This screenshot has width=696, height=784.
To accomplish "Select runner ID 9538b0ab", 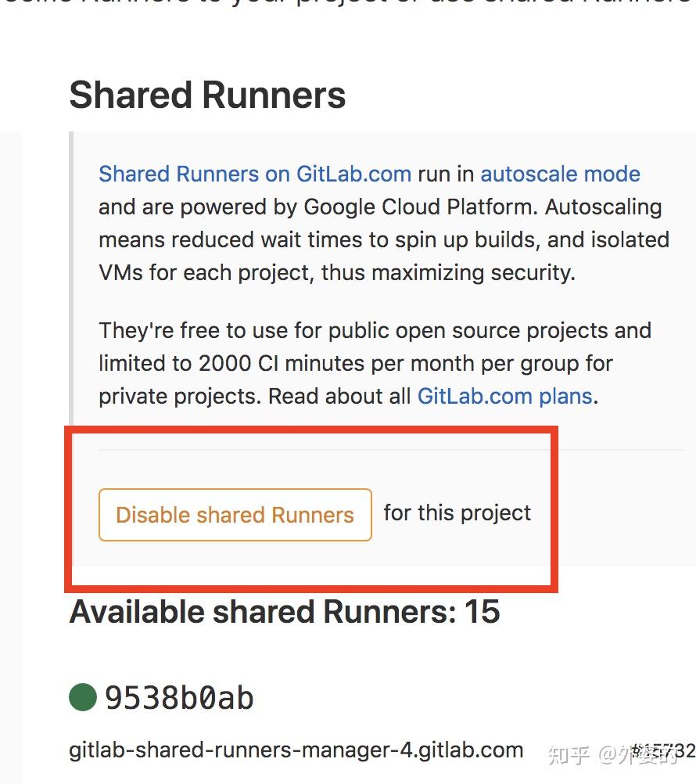I will 179,698.
